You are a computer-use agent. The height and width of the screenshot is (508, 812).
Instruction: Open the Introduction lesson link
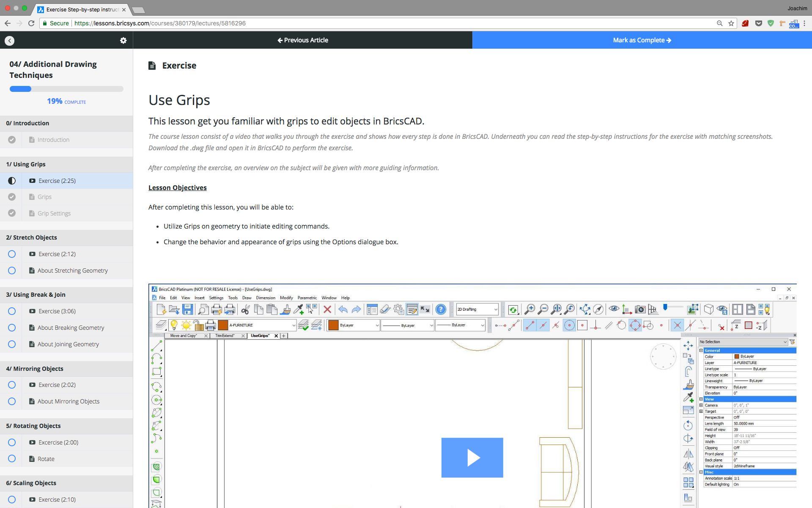coord(53,140)
